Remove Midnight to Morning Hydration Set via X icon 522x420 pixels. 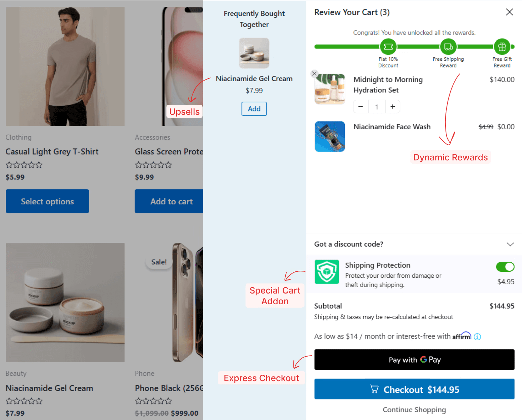tap(314, 73)
